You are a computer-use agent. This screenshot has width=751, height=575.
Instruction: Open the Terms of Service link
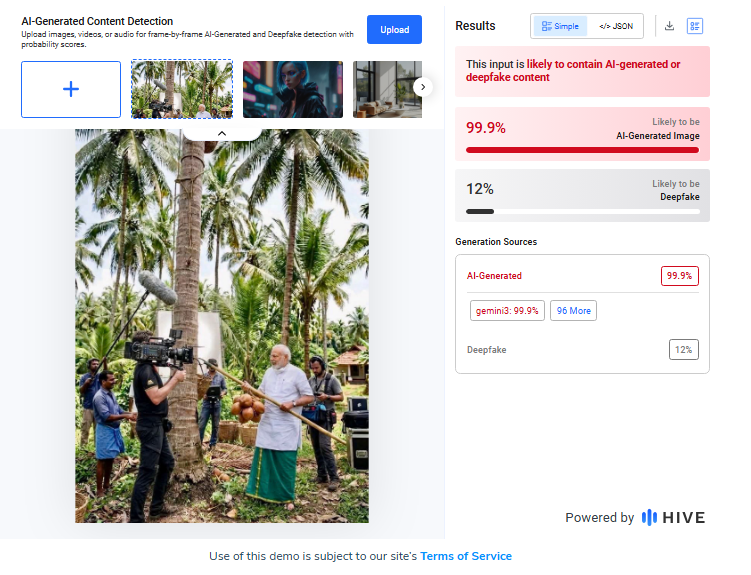pos(465,556)
